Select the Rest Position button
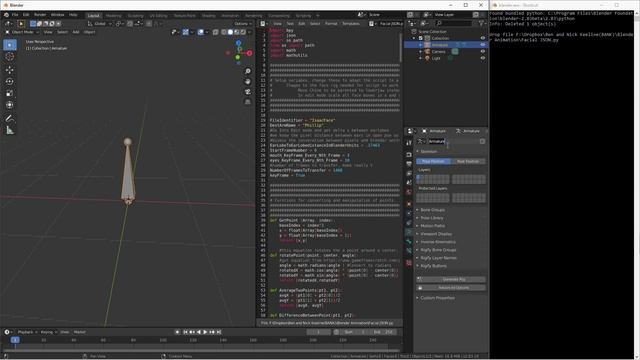 [x=468, y=161]
